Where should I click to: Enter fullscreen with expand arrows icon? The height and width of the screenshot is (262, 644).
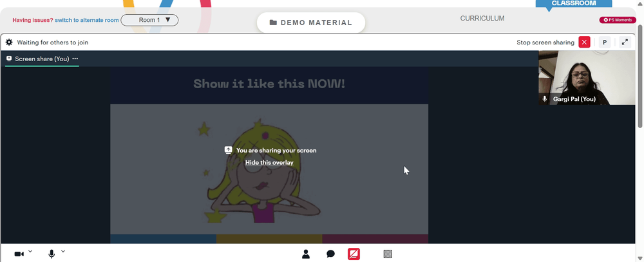[x=625, y=42]
